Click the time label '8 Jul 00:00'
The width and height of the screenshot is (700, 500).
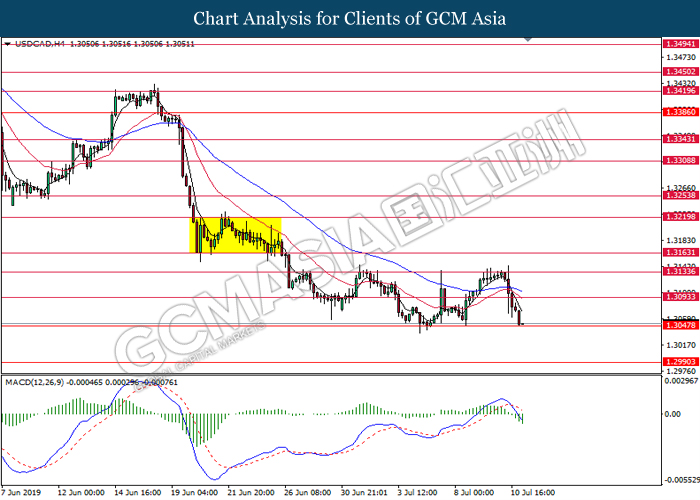(474, 492)
